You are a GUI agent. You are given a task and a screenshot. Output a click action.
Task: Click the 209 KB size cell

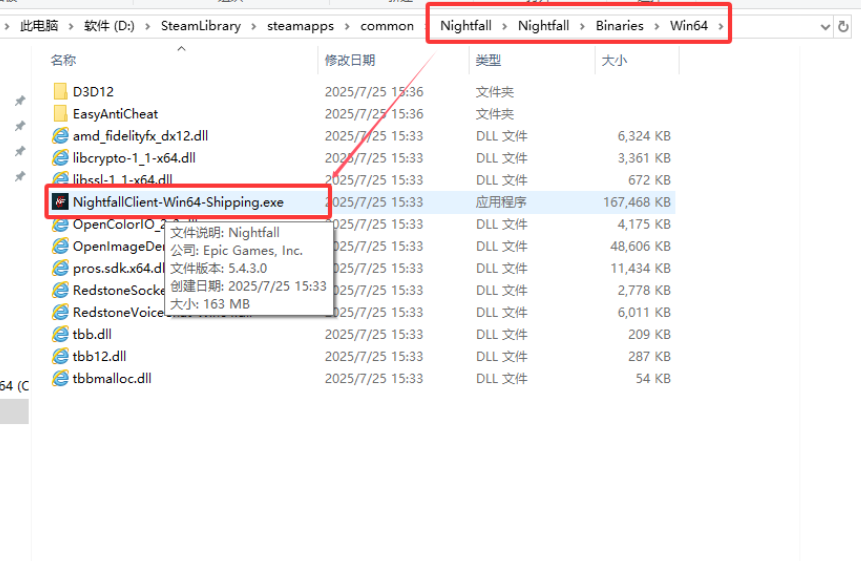click(x=650, y=334)
